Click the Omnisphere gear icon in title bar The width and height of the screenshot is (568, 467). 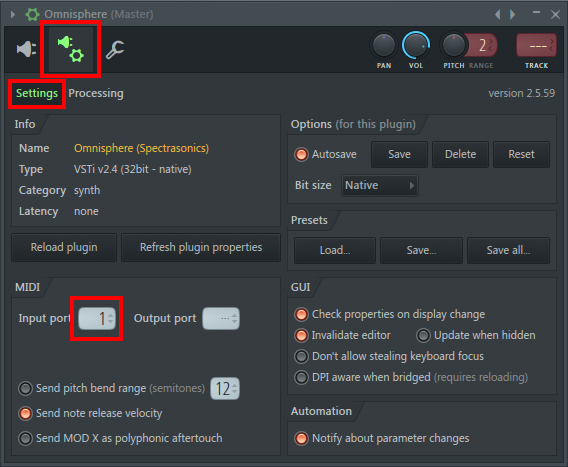point(32,14)
